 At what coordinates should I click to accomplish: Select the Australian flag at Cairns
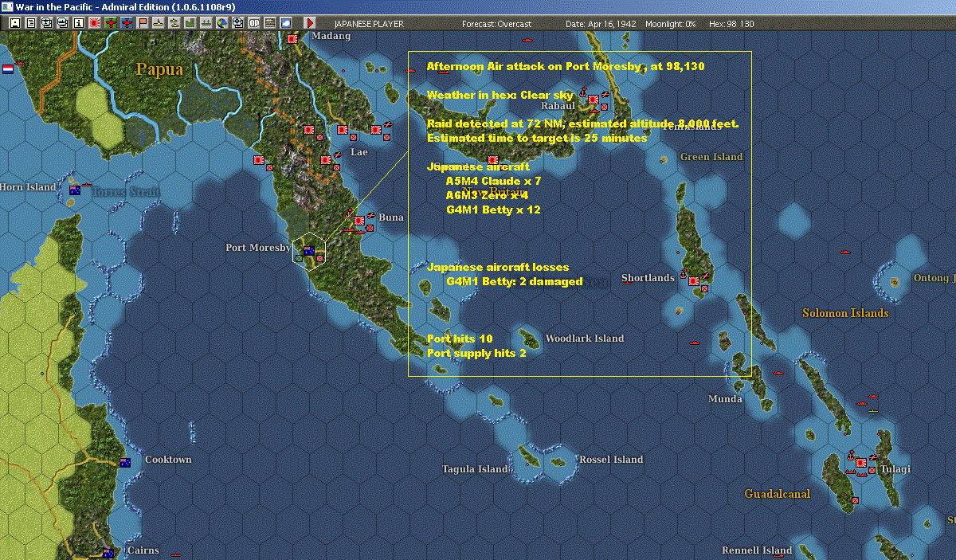point(107,553)
